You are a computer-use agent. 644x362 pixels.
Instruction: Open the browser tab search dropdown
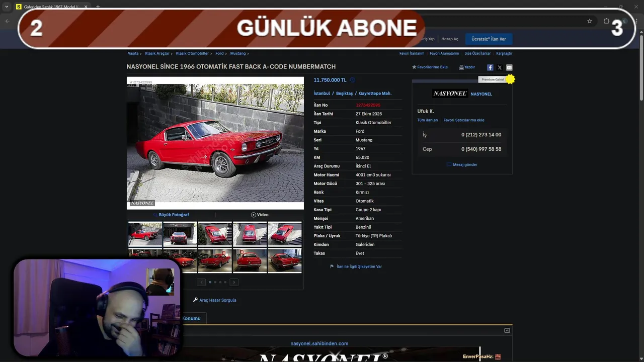(7, 7)
